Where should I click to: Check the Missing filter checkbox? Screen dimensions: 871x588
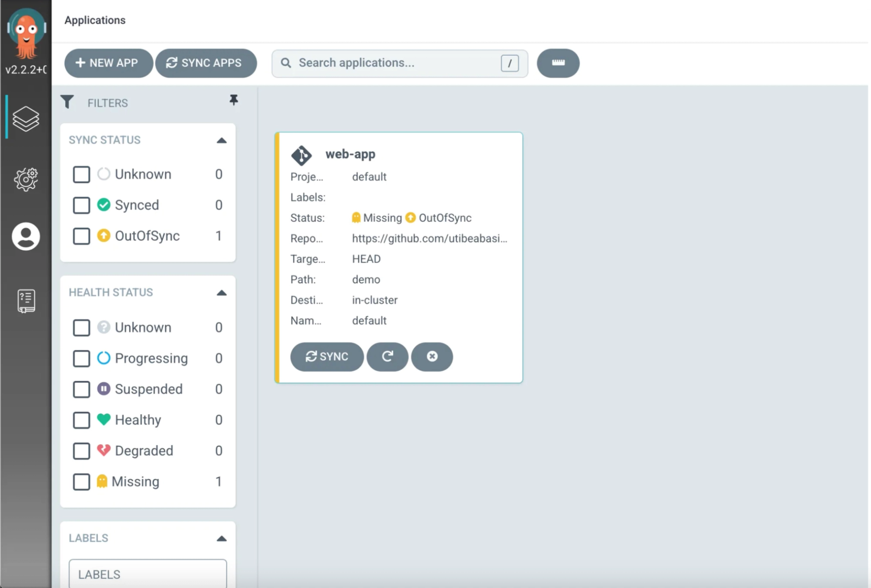[82, 482]
